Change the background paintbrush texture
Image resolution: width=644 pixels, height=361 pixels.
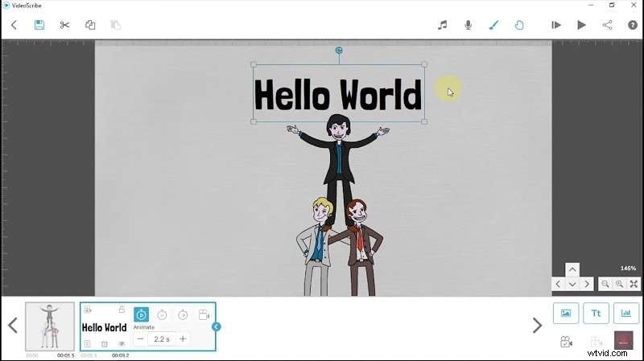(493, 25)
